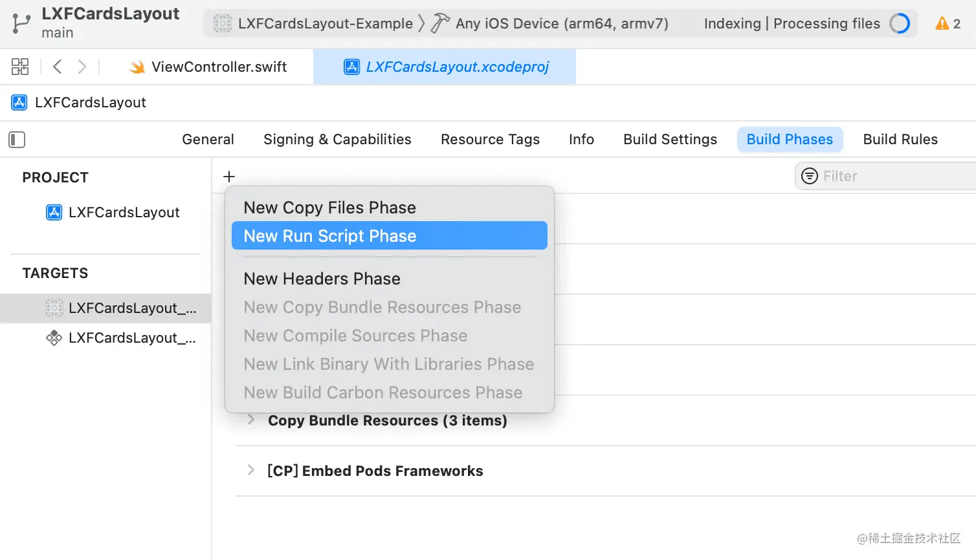The width and height of the screenshot is (976, 560).
Task: Go forward with the right chevron
Action: 82,67
